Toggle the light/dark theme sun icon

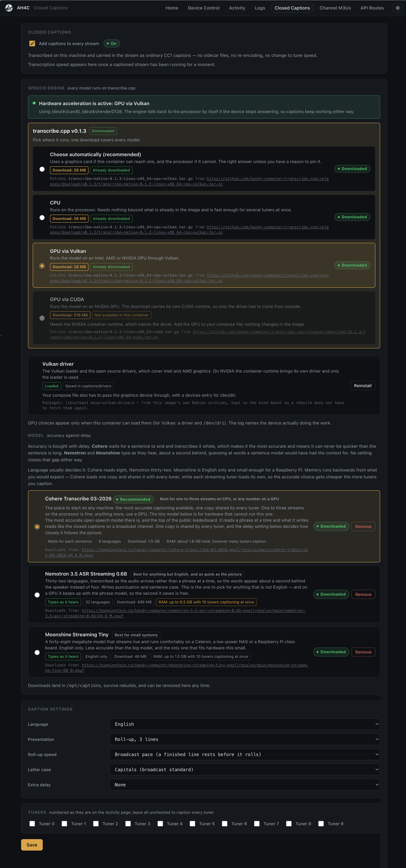click(398, 8)
